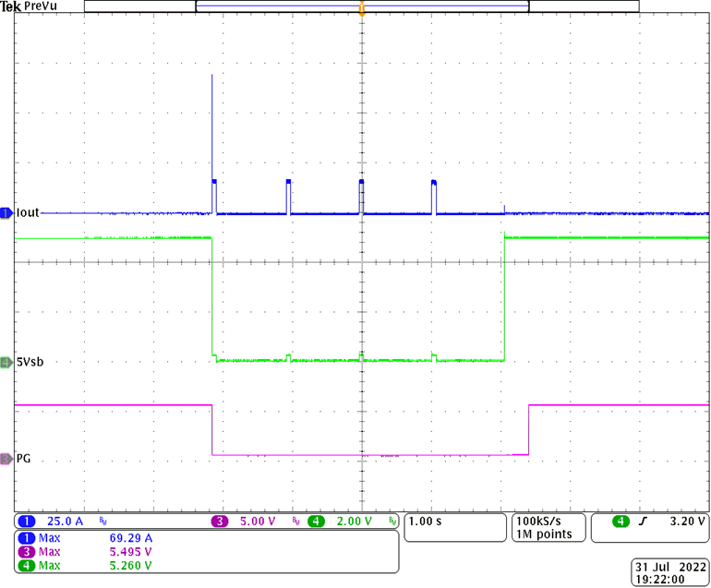This screenshot has width=711, height=588.
Task: Click the 100kS/s sample rate readout
Action: tap(538, 522)
